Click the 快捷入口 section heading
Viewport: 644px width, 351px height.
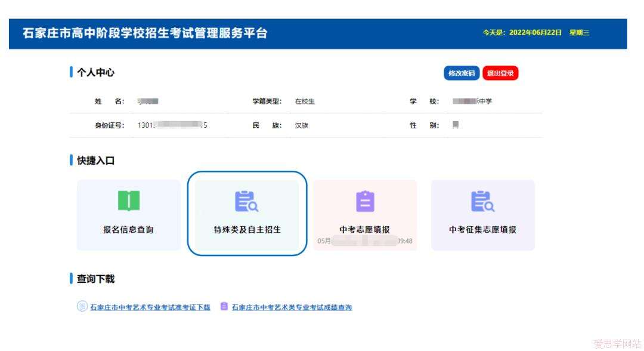coord(95,161)
